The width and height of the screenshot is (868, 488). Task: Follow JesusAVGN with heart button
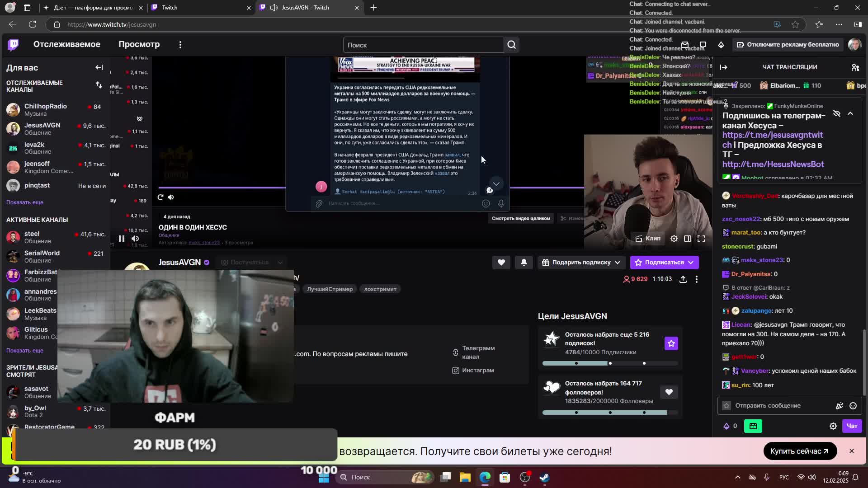click(x=501, y=263)
